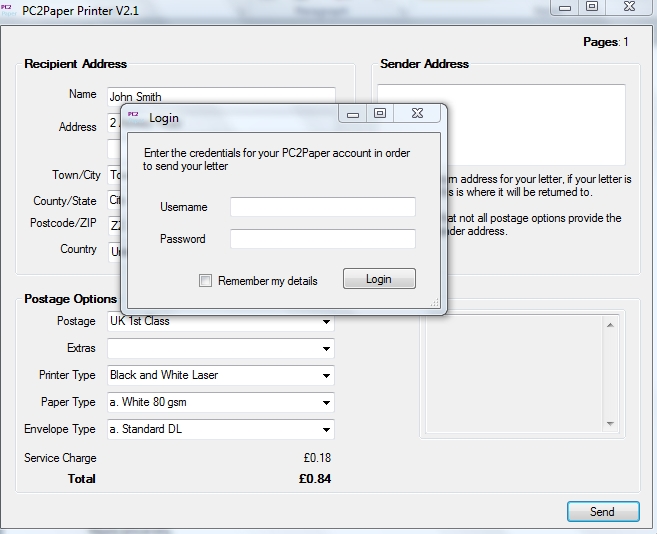Click the Postcode/ZIP label

pos(63,223)
